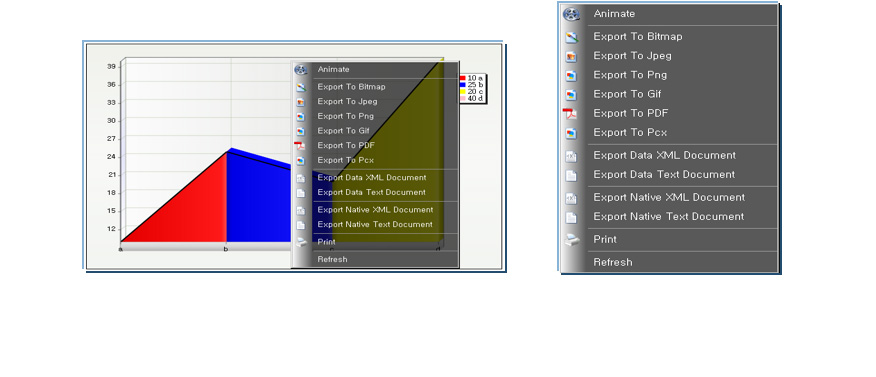This screenshot has height=377, width=876.
Task: Click the Export To Jpeg icon in enlarged menu
Action: [x=571, y=56]
